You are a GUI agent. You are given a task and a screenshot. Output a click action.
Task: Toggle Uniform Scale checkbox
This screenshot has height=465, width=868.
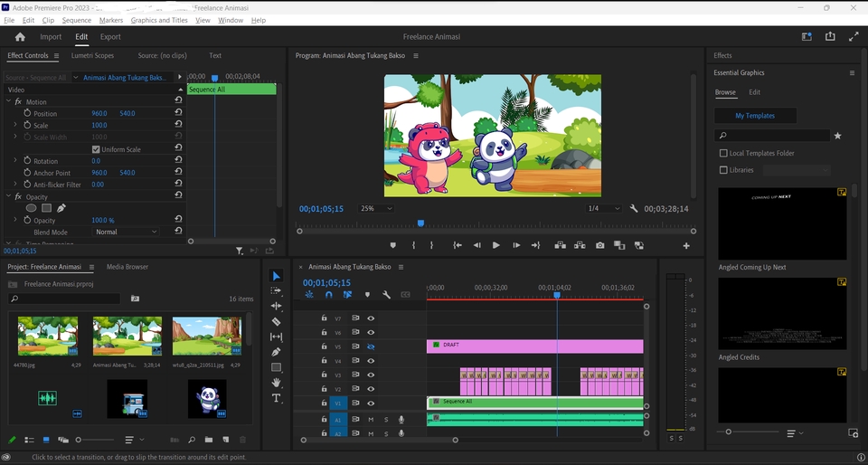pyautogui.click(x=96, y=149)
